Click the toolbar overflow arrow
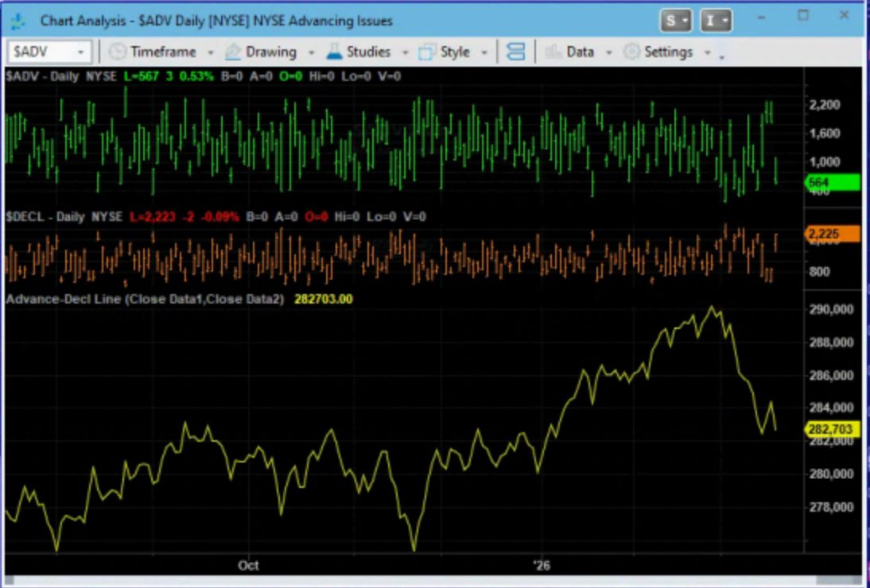The image size is (870, 588). [722, 56]
